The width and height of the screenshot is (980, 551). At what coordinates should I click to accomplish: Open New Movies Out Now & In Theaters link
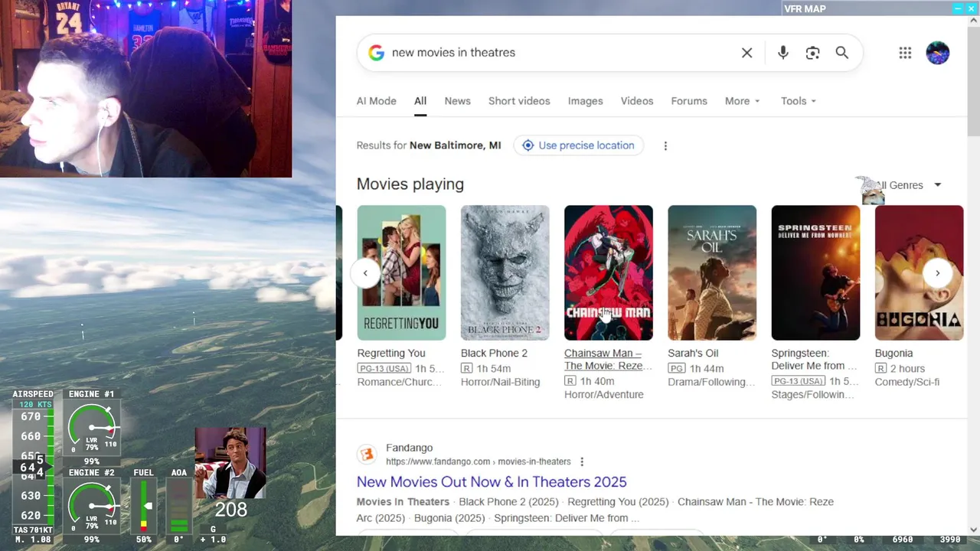(x=492, y=482)
